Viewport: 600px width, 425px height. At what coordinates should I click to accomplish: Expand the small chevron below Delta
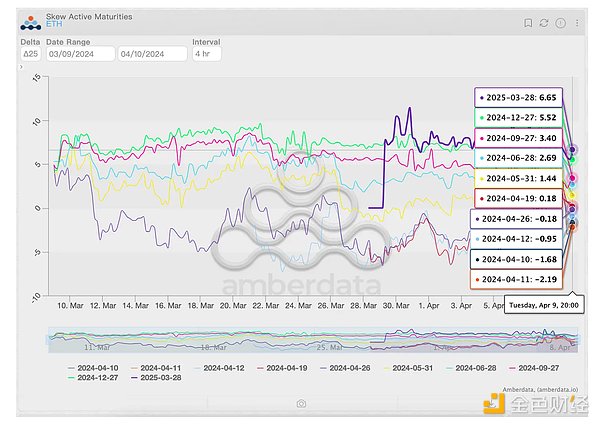[x=22, y=66]
